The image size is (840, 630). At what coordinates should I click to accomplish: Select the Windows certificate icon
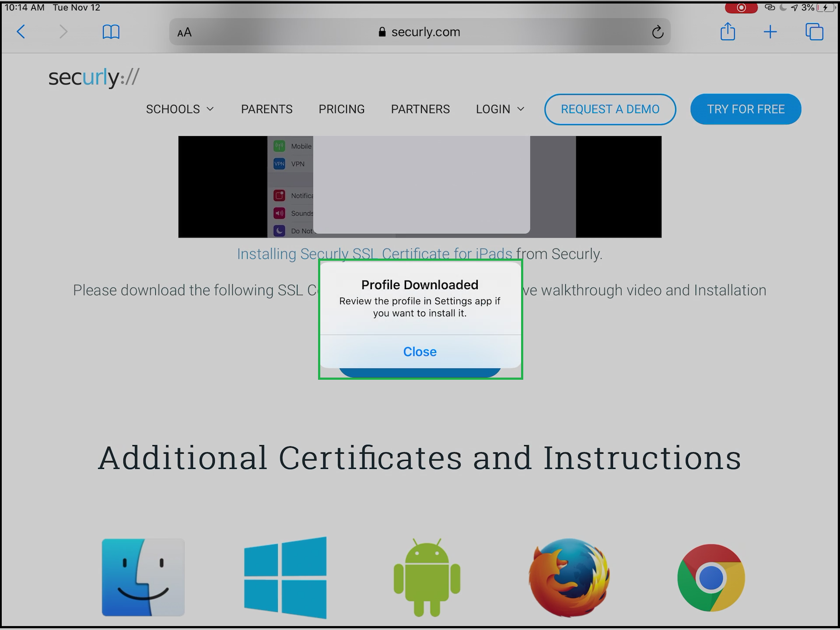(x=285, y=577)
